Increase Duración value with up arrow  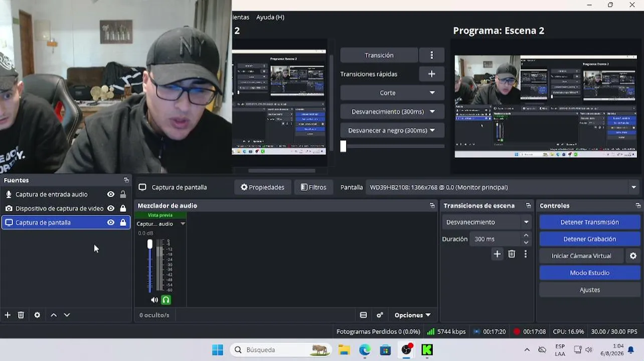[526, 236]
